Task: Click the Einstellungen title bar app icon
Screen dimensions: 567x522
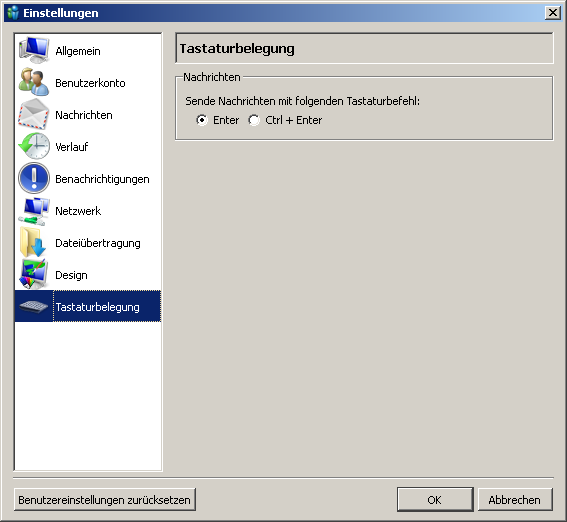Action: [13, 13]
